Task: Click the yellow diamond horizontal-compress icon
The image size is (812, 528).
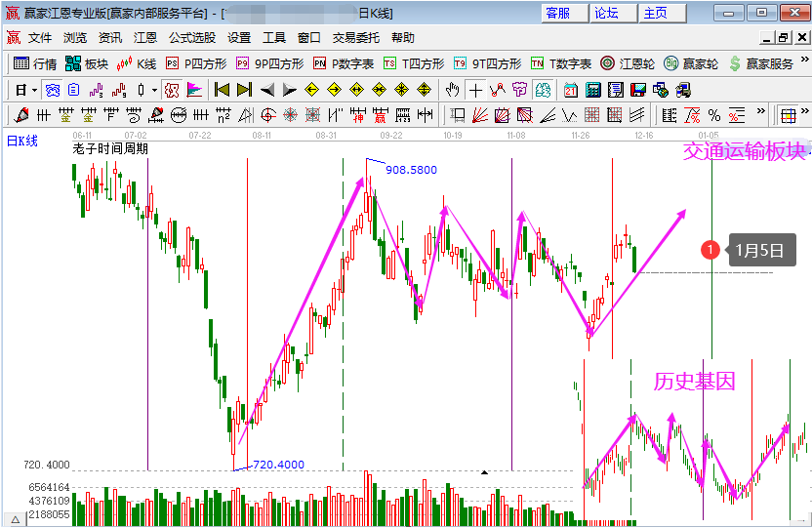Action: [380, 90]
